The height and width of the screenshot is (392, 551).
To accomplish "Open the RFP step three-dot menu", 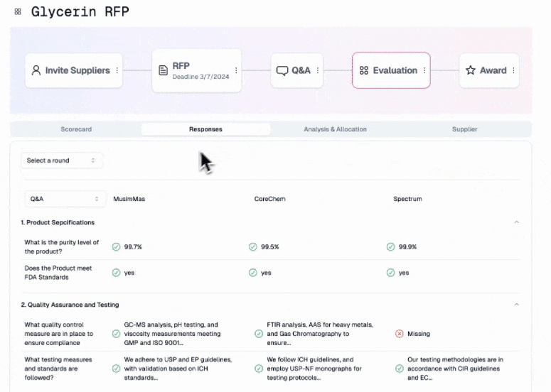I will tap(236, 70).
